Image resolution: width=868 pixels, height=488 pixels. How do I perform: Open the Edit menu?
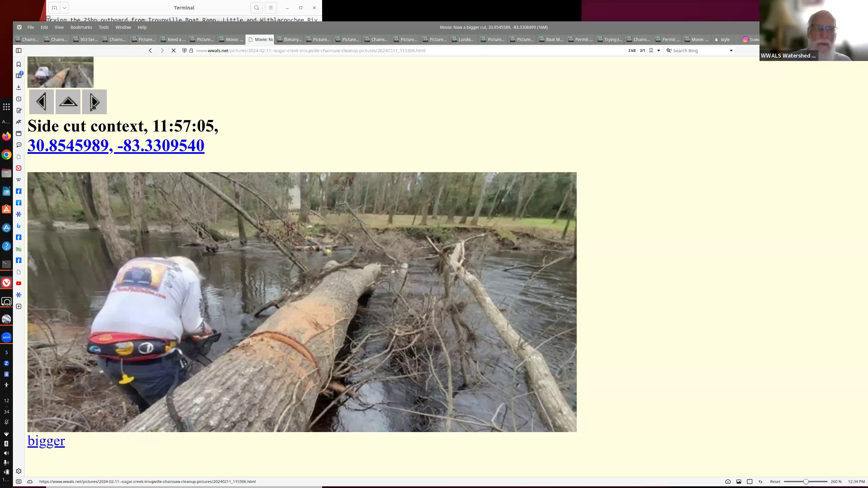pyautogui.click(x=44, y=27)
